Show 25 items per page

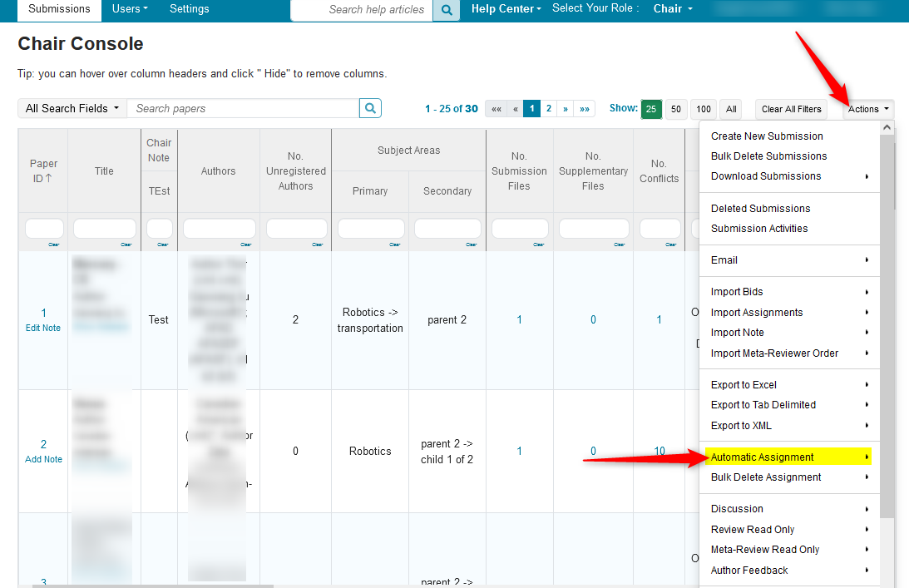pyautogui.click(x=651, y=109)
